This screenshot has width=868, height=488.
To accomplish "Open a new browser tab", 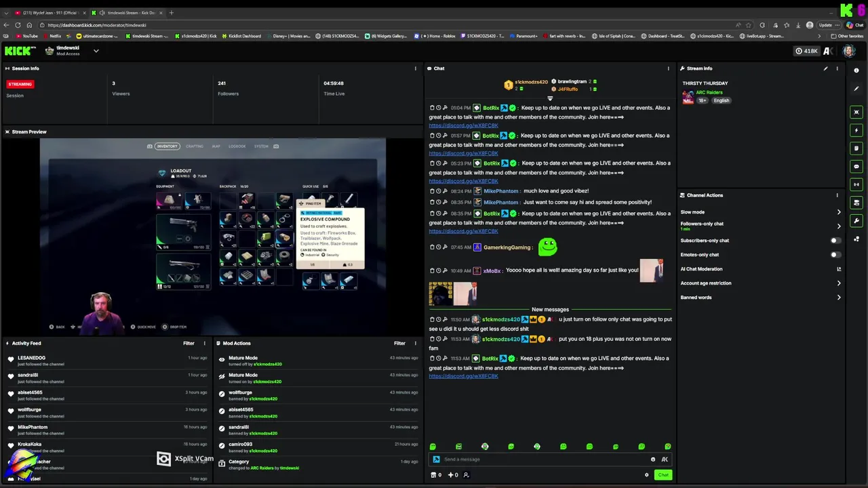I will click(172, 13).
